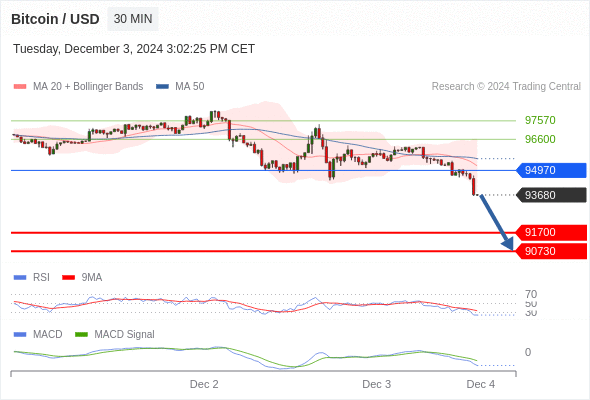Click the Dec 4 date marker
The image size is (590, 400).
click(481, 384)
